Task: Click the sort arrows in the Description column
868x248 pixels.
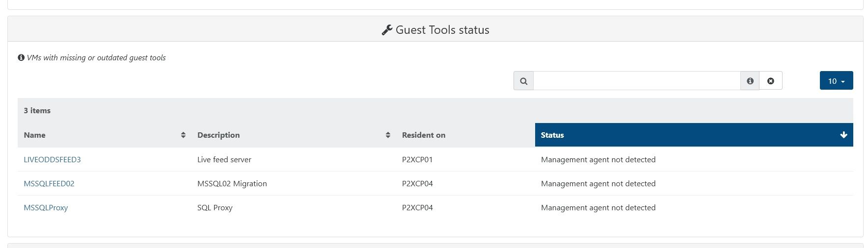Action: pyautogui.click(x=388, y=135)
